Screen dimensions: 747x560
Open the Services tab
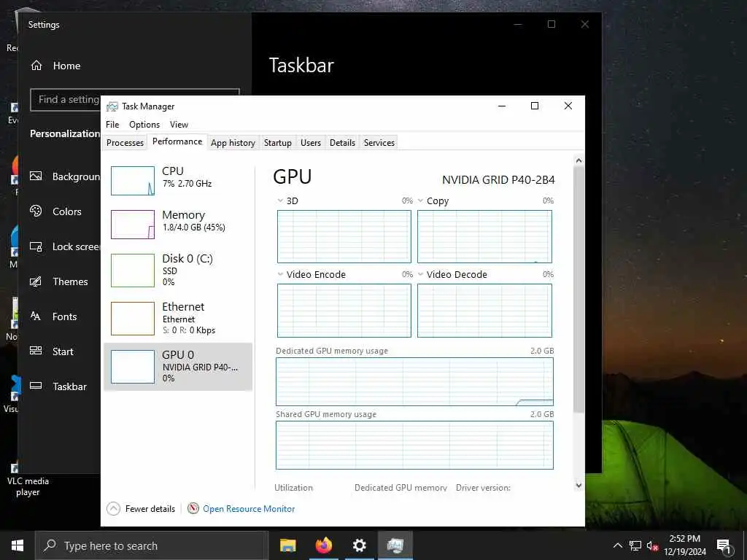379,142
